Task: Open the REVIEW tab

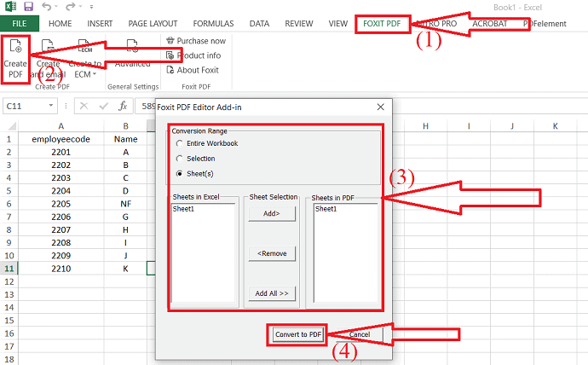Action: tap(299, 24)
